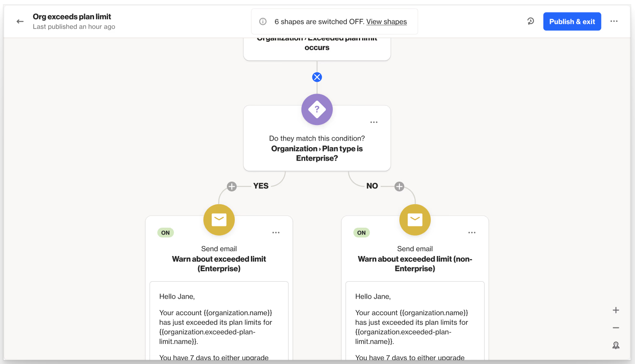
Task: Select the non-Enterprise email send icon
Action: pos(415,220)
